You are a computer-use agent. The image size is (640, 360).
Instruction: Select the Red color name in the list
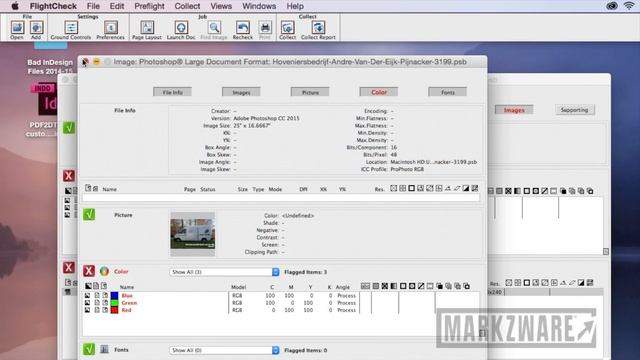(127, 310)
